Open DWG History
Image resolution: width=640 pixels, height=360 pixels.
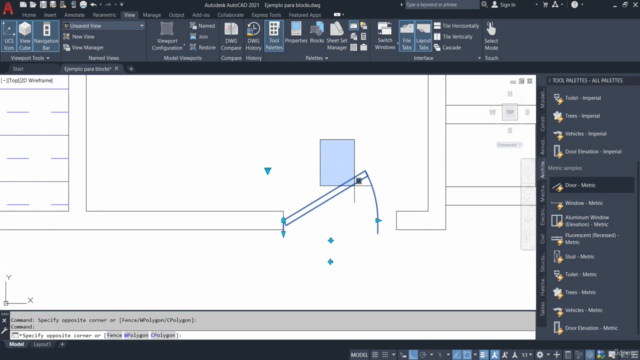point(253,36)
